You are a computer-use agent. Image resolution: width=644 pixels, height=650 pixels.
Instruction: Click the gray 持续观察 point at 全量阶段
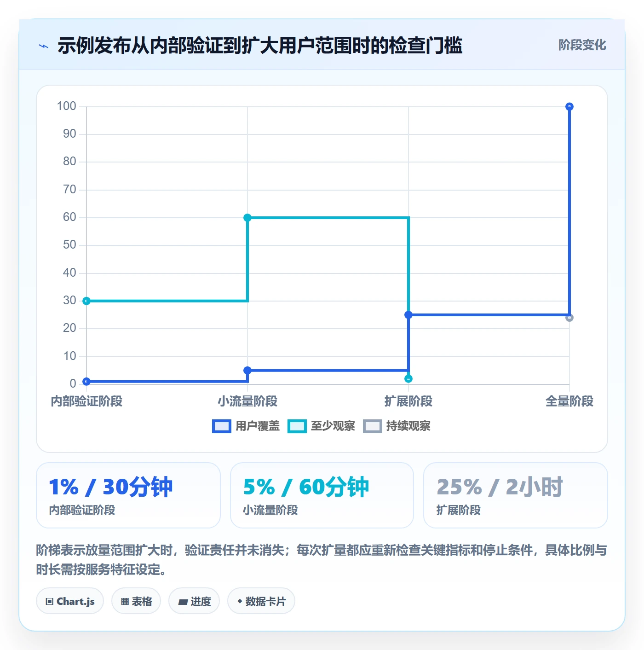569,318
